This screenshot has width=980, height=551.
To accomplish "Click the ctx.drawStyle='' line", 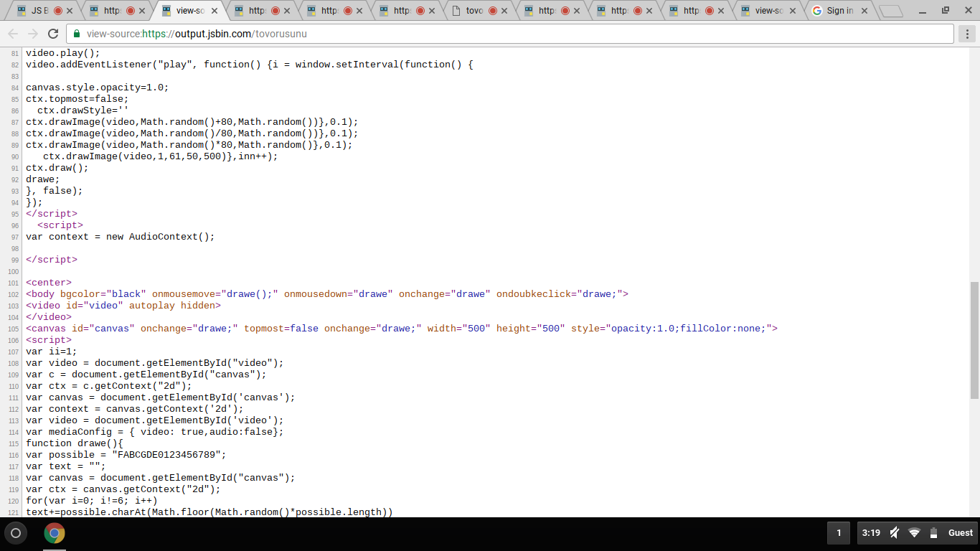I will [83, 110].
